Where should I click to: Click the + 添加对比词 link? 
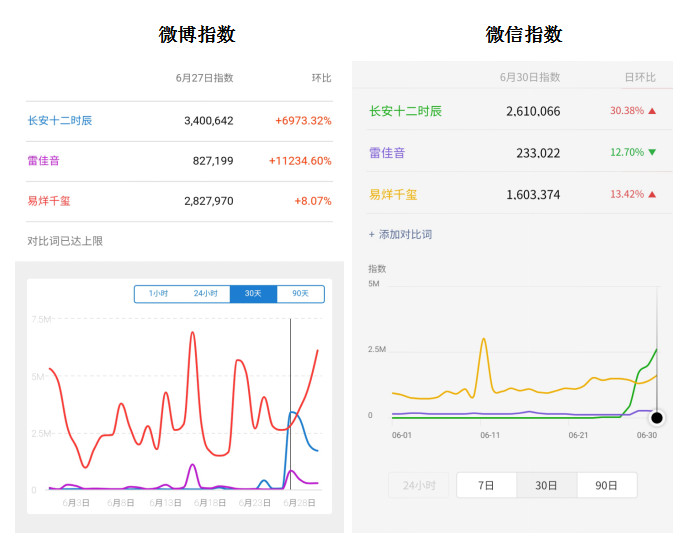[x=400, y=235]
